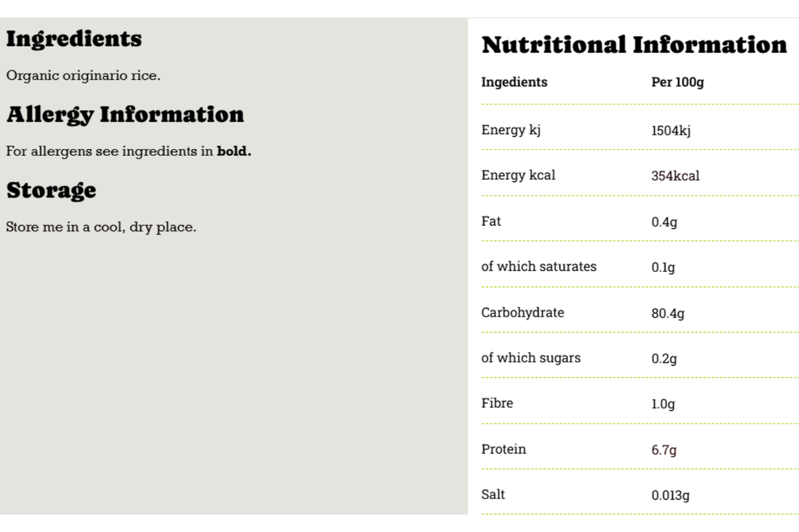Click the 'Store me in a cool, dry place.' text
The width and height of the screenshot is (799, 532).
pyautogui.click(x=101, y=228)
